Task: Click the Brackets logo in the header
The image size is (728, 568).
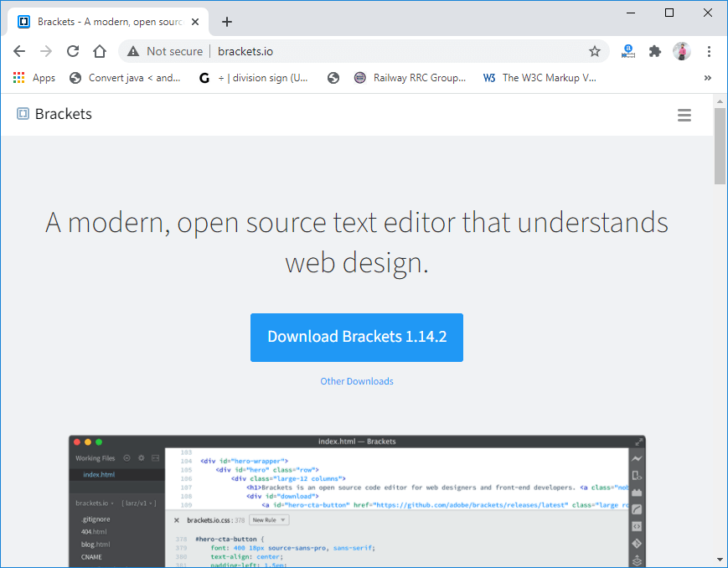Action: click(54, 114)
